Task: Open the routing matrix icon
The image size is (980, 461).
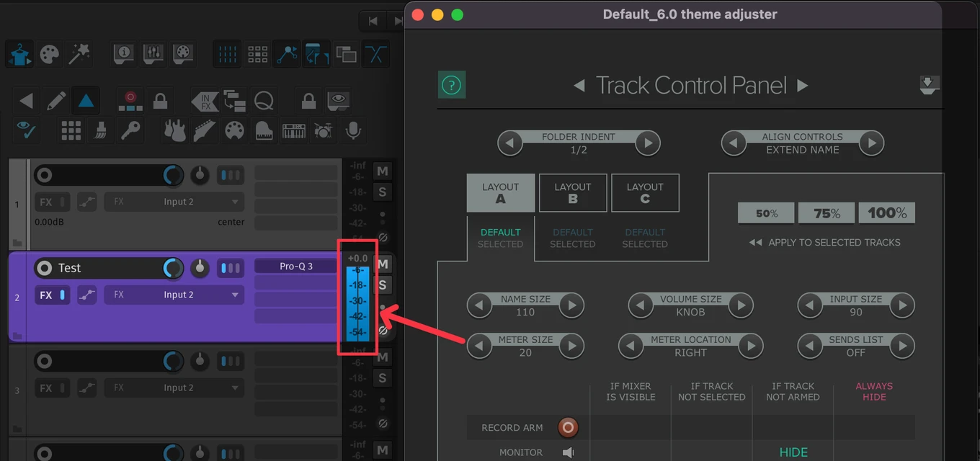Action: point(234,101)
